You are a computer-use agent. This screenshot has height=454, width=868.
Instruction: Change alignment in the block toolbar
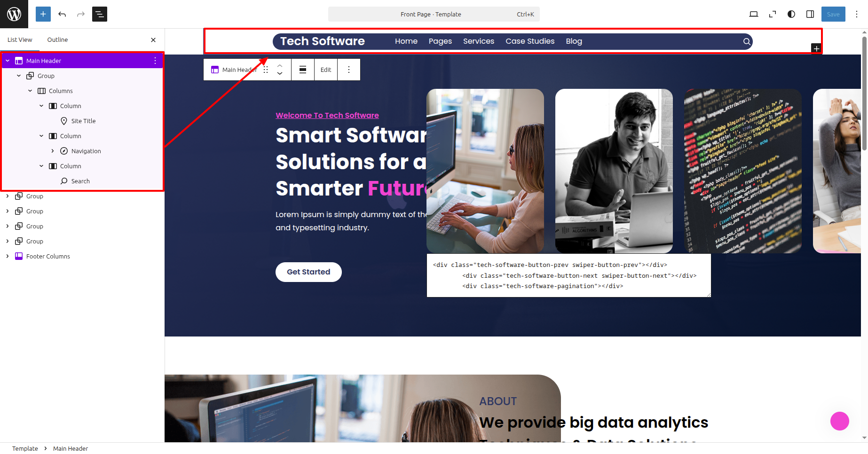[x=303, y=70]
